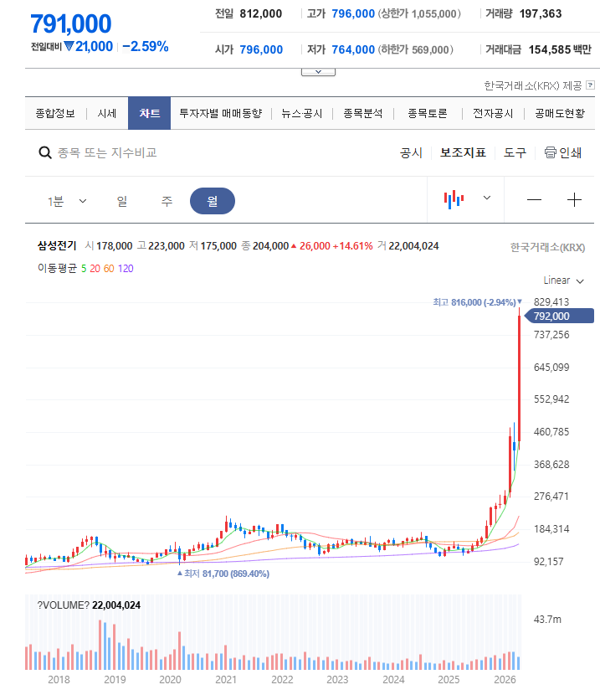Open the Linear scale dropdown

tap(563, 281)
